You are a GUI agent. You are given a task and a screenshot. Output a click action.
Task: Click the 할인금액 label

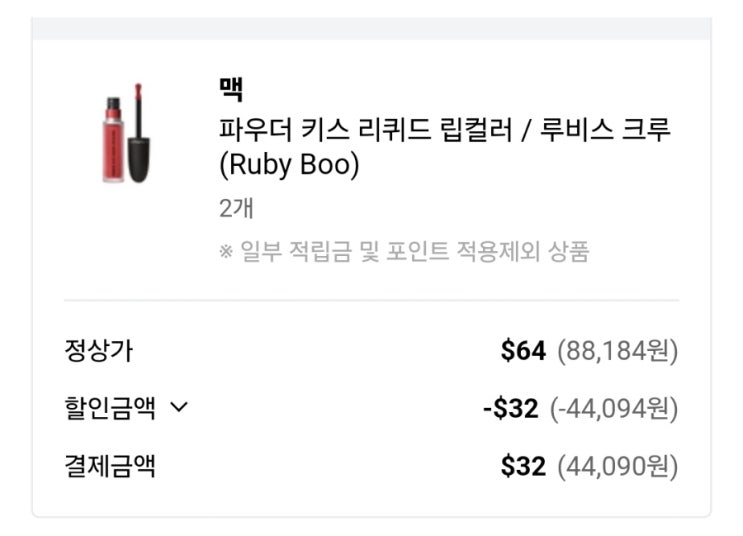108,408
